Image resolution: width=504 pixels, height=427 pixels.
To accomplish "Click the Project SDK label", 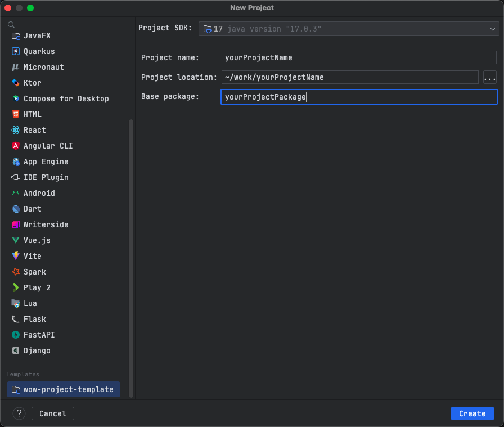I will click(x=165, y=28).
